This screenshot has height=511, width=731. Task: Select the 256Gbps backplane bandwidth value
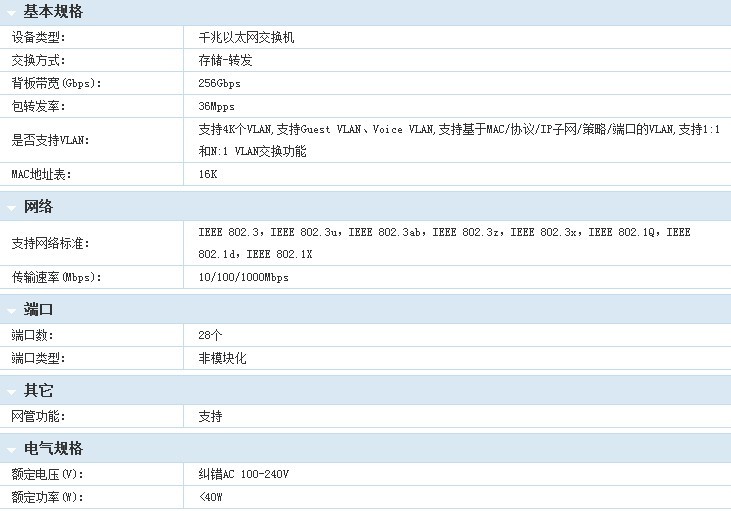pos(219,83)
